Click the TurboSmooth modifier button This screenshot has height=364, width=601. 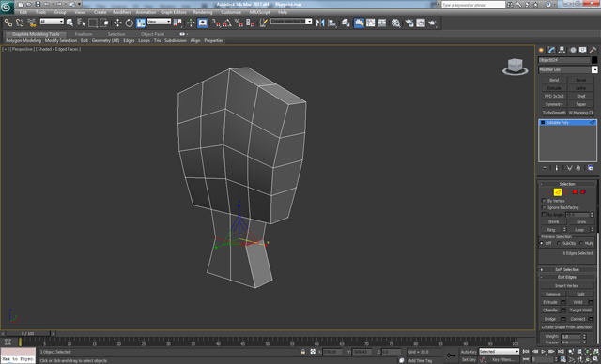tap(554, 113)
